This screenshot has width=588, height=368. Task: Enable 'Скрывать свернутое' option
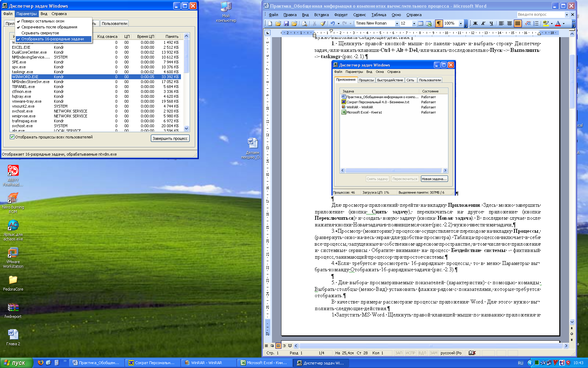coord(53,33)
